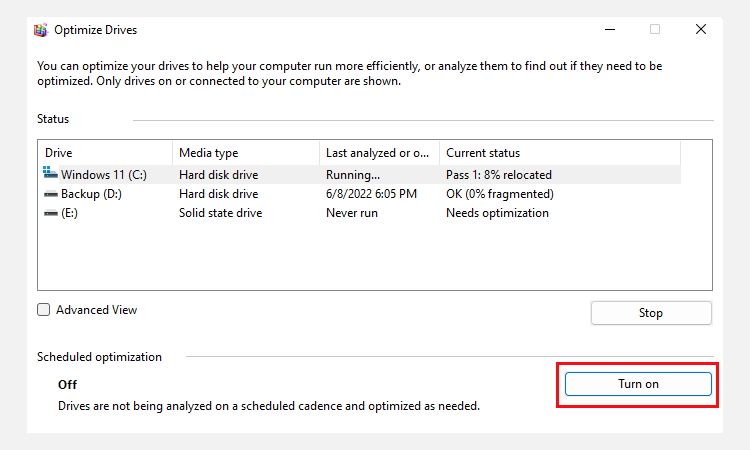Select the Backup (D:) drive row
Viewport: 750px width, 450px height.
point(361,194)
